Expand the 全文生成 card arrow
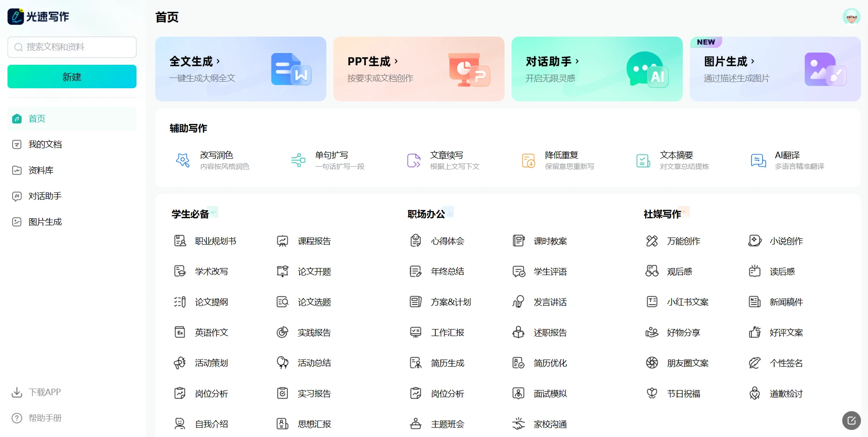Screen dimensions: 868x437 (x=218, y=61)
